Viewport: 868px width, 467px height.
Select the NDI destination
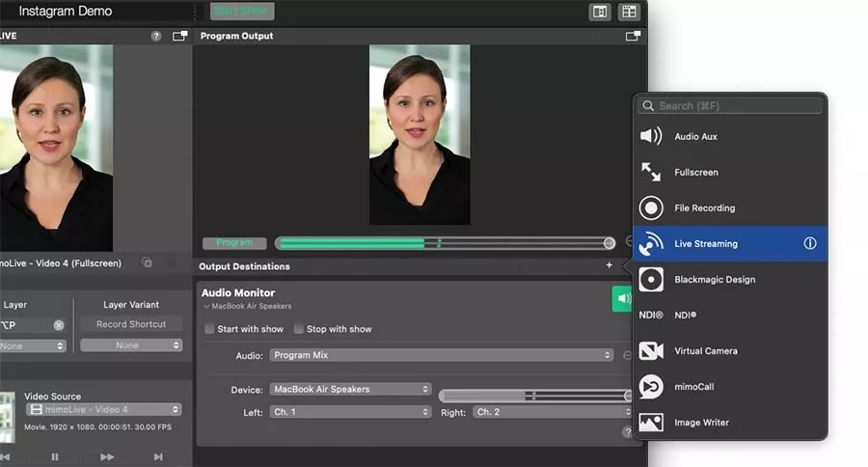(x=730, y=316)
